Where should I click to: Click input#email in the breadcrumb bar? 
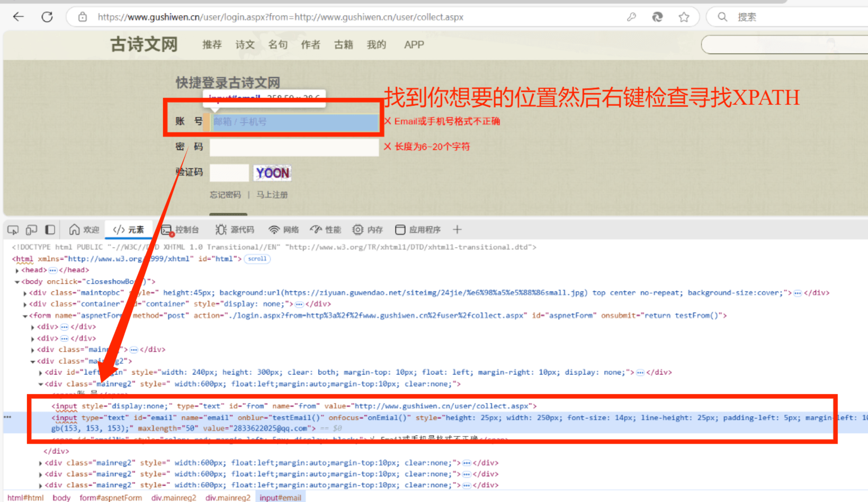tap(280, 498)
